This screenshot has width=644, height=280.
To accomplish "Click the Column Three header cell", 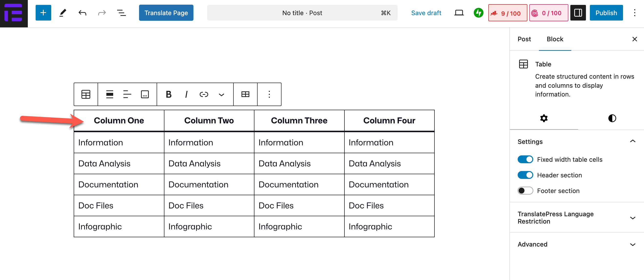I will (299, 120).
